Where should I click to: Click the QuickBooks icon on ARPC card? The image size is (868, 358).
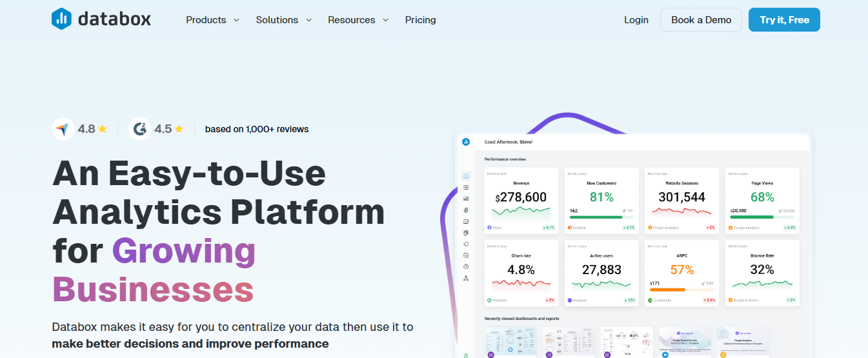[651, 301]
